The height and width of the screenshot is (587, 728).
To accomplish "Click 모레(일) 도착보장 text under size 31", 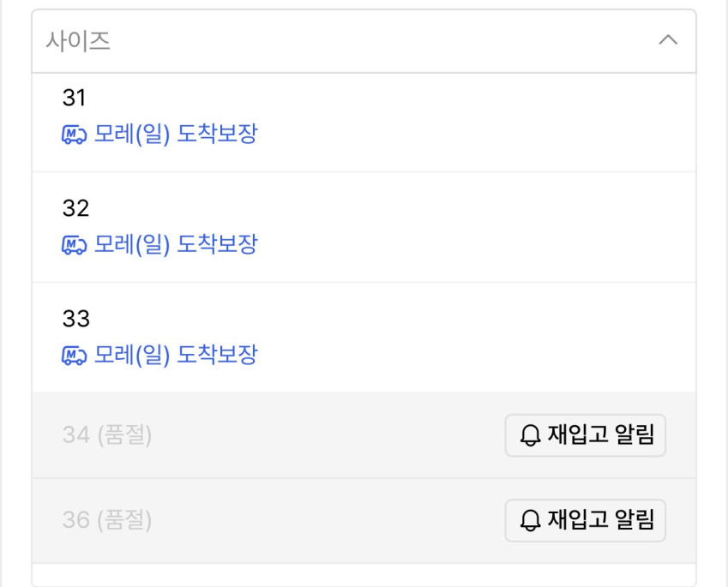I will (175, 135).
